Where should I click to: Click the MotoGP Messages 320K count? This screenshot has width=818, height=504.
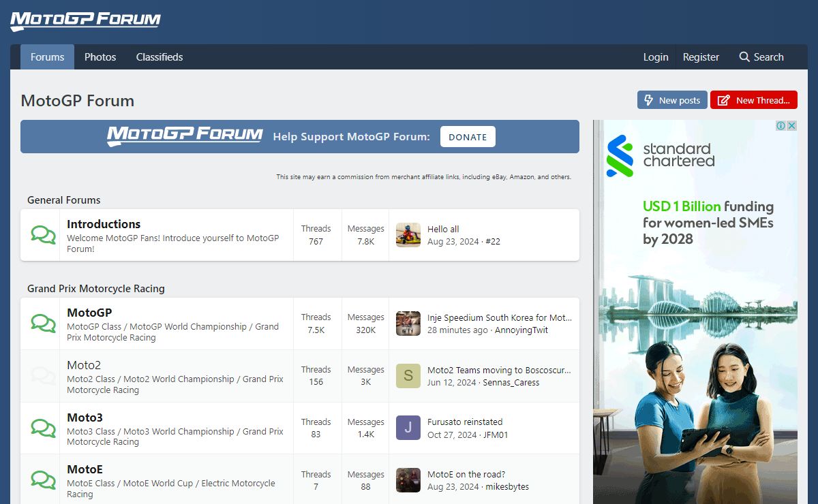pos(366,330)
